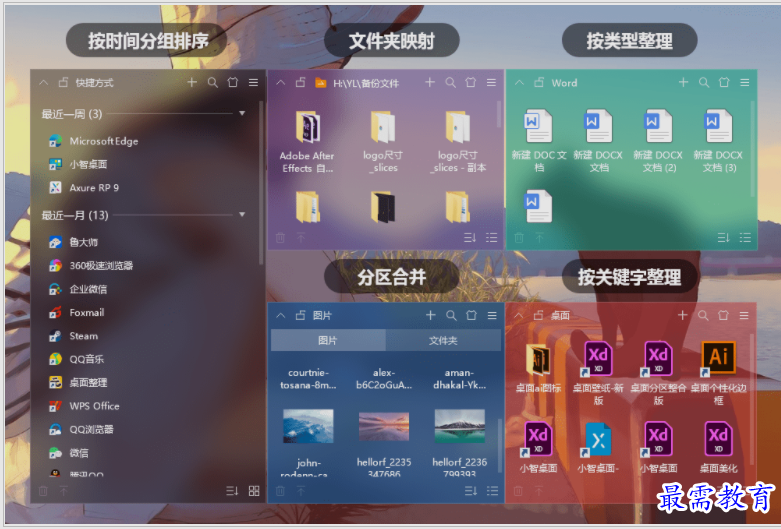Click add plus icon in 快捷方式 panel
The image size is (781, 529).
[192, 82]
